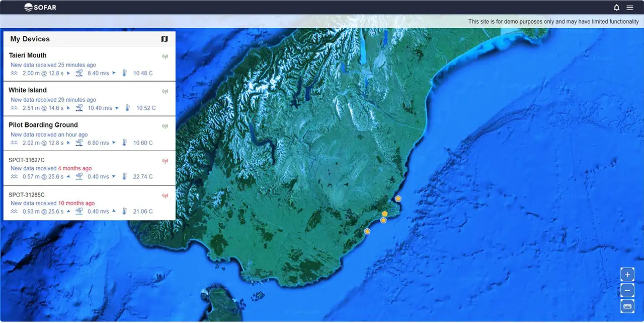Click the map layers icon in My Devices header
The height and width of the screenshot is (323, 644).
click(165, 39)
